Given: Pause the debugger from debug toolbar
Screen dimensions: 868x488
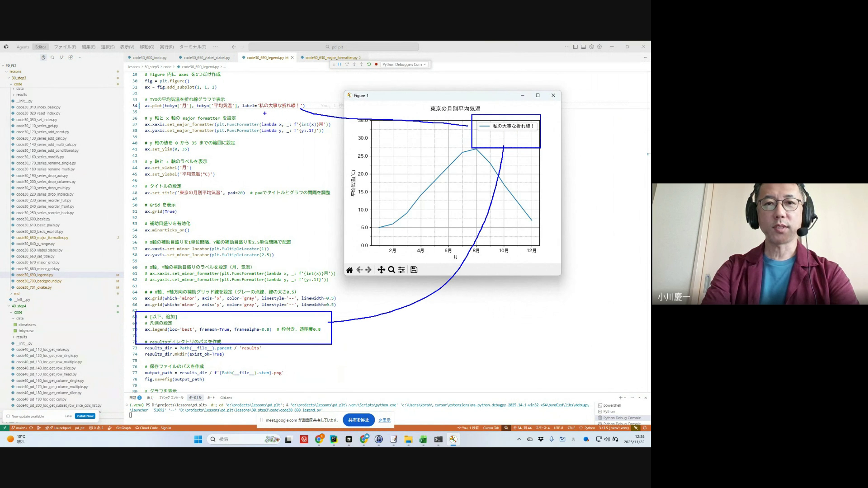Looking at the screenshot, I should [340, 65].
